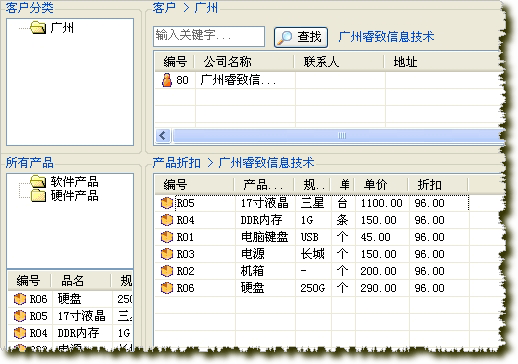Viewport: 518px width, 364px height.
Task: Click the 三星 spec cell
Action: pos(312,203)
